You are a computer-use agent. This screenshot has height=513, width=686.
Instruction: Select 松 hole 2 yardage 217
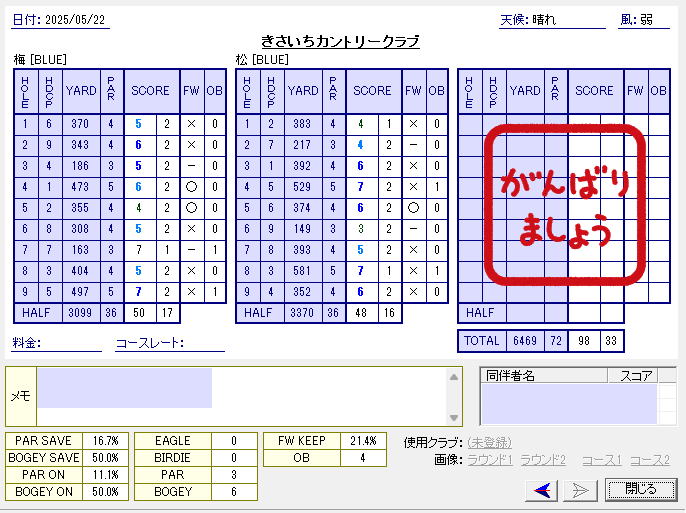tap(303, 145)
